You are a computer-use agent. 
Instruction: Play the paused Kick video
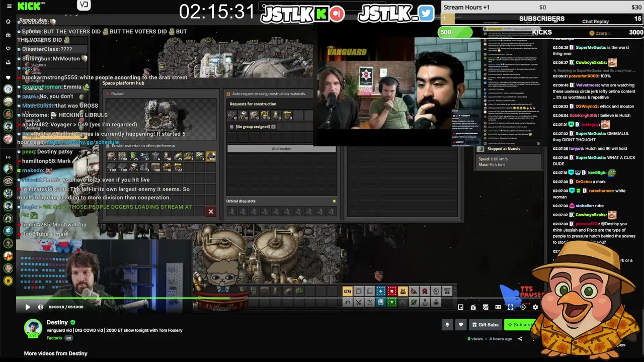tap(28, 307)
